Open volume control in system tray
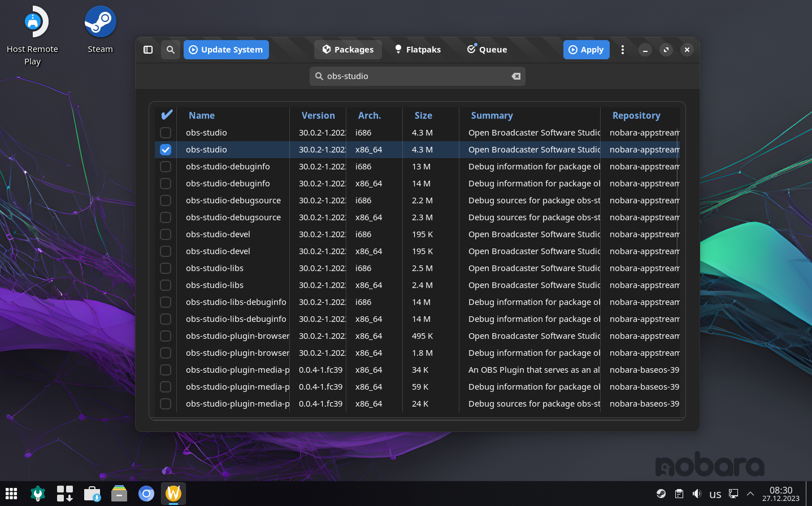The width and height of the screenshot is (812, 506). 697,494
